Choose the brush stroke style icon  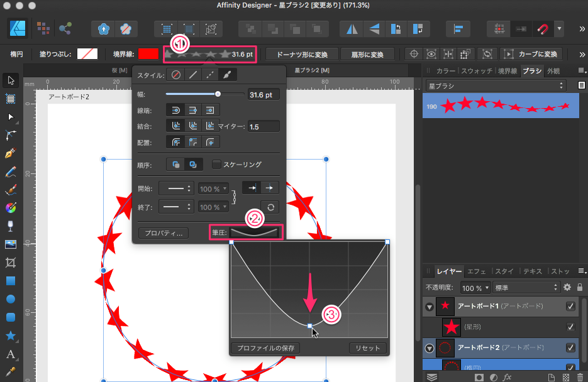click(227, 75)
